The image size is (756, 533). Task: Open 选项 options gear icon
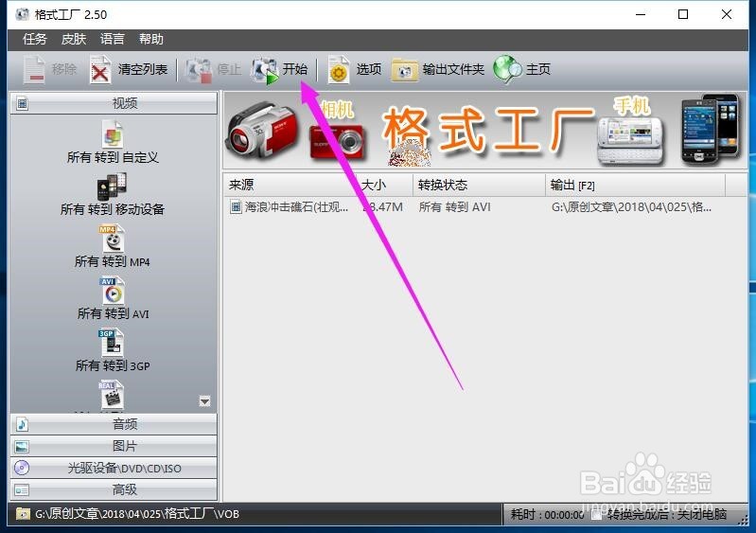click(339, 70)
